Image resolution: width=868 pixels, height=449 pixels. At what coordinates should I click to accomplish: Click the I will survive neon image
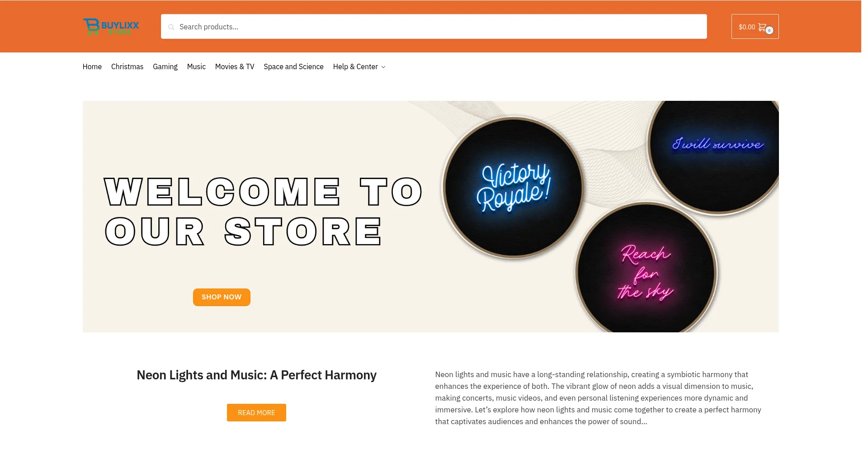tap(717, 149)
